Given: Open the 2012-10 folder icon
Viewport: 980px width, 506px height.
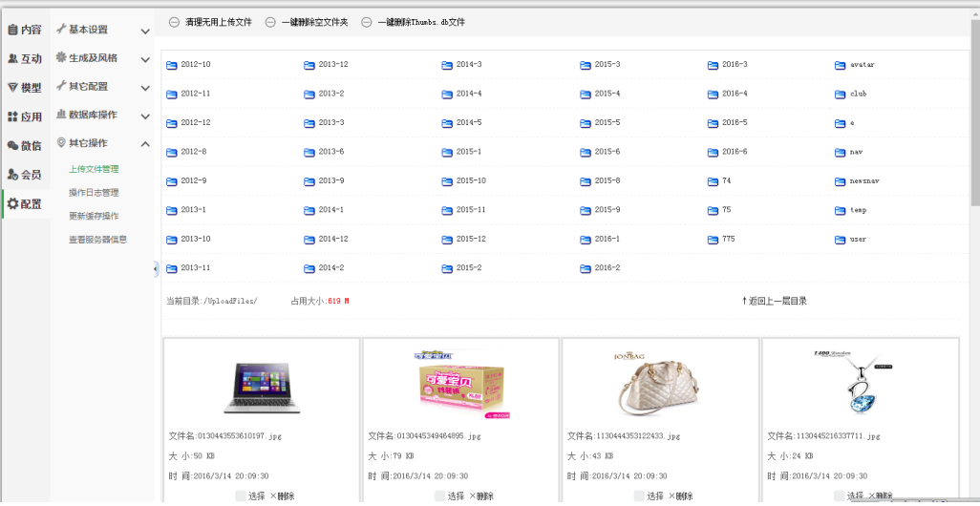Looking at the screenshot, I should pyautogui.click(x=172, y=65).
